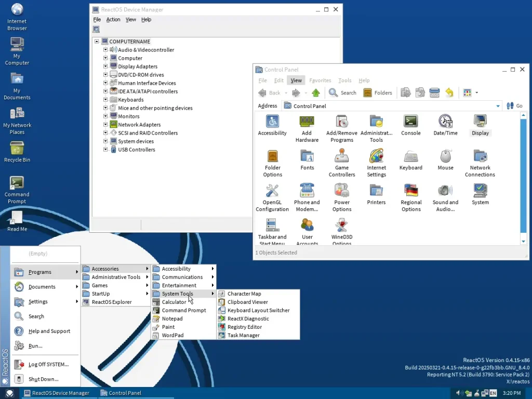Open the Console applet icon
Viewport: 532px width, 399px height.
411,125
